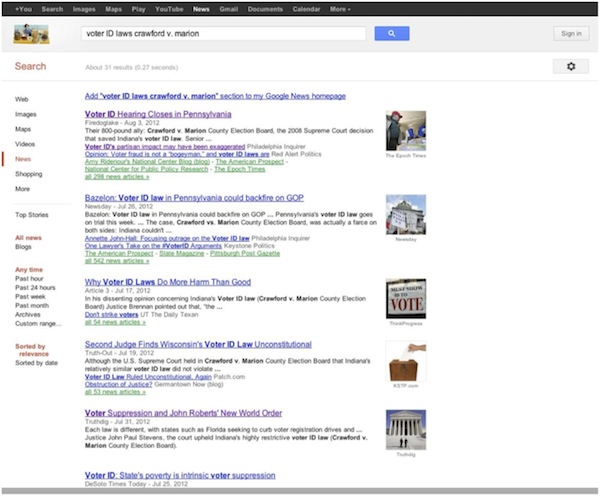
Task: Open The American Prospect link under first result
Action: [249, 162]
